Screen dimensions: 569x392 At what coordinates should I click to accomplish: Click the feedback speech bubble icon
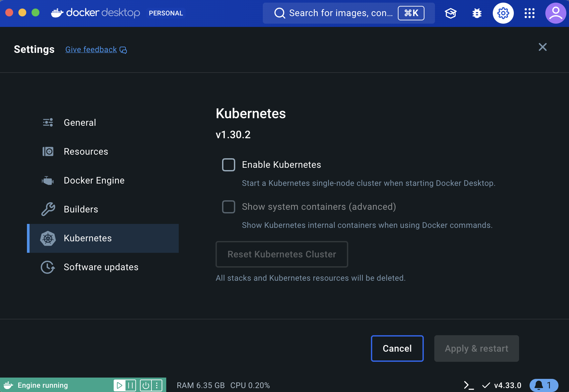(x=123, y=50)
